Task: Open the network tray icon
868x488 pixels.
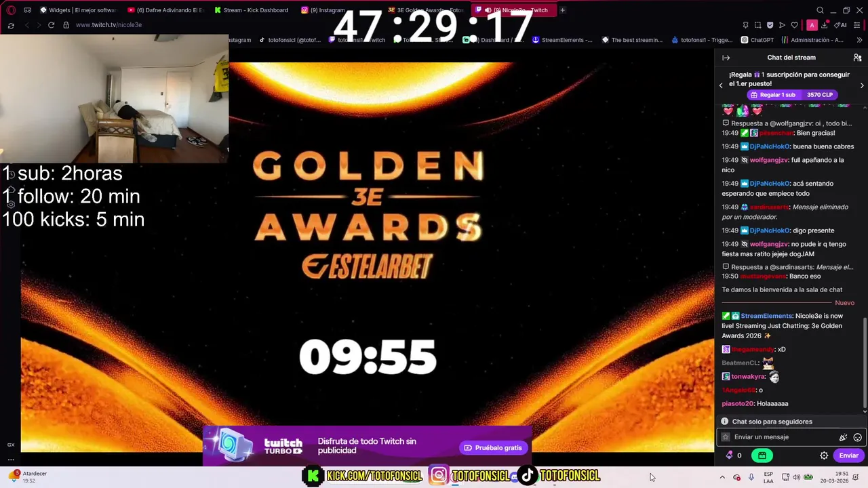Action: pyautogui.click(x=785, y=477)
